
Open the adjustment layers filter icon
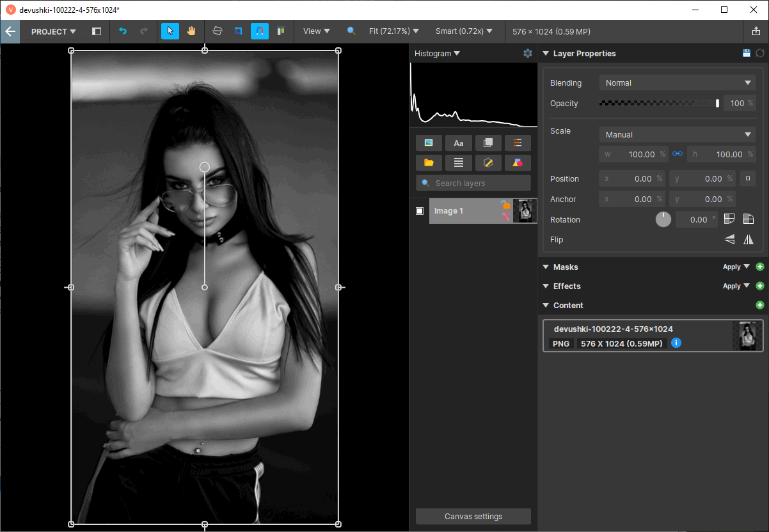(x=518, y=143)
